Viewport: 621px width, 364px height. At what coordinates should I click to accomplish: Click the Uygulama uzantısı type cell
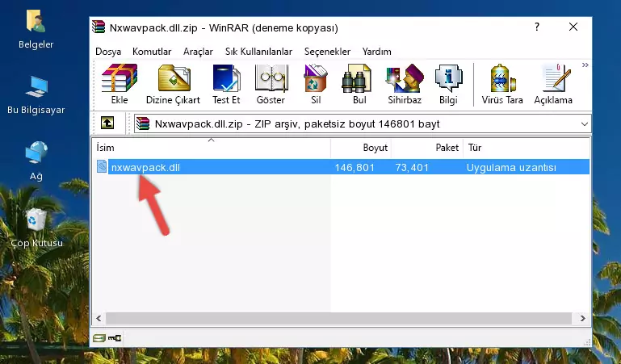point(511,167)
